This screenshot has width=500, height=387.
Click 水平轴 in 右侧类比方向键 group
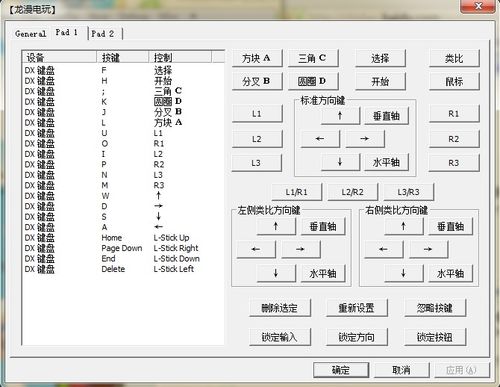click(451, 273)
